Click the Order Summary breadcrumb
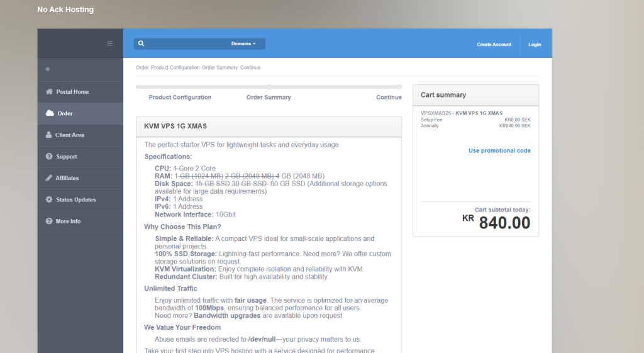Viewport: 644px width, 353px height. pyautogui.click(x=219, y=67)
